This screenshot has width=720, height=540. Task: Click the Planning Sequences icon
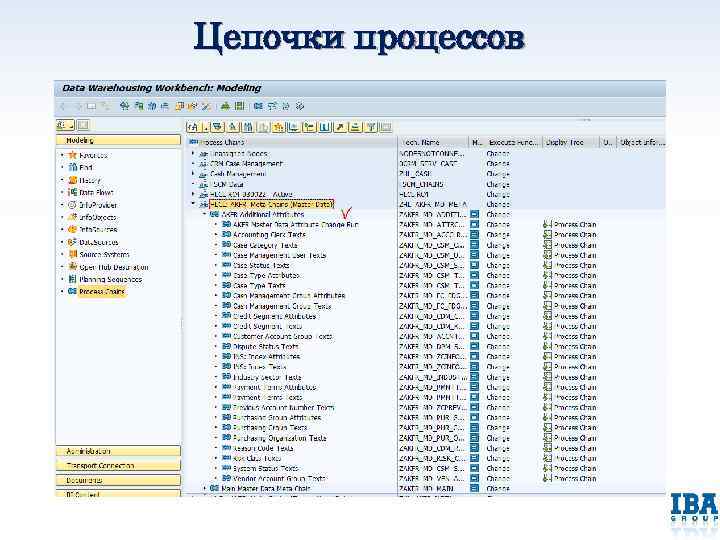pyautogui.click(x=72, y=279)
